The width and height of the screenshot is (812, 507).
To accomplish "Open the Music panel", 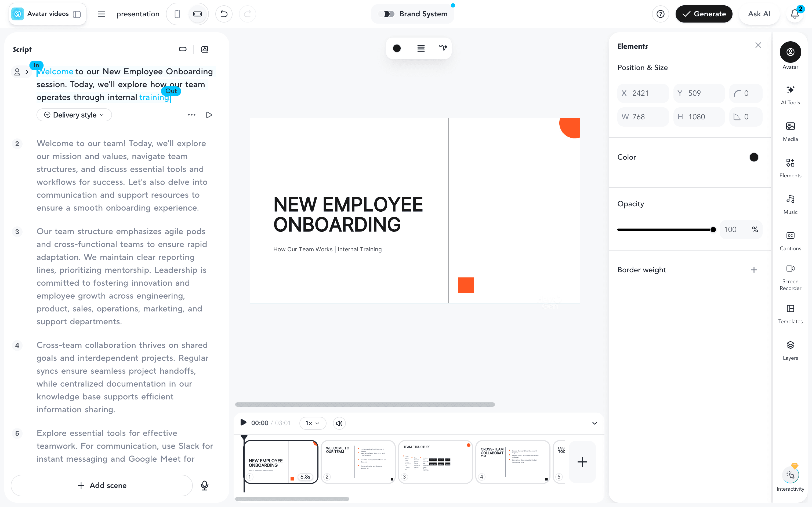I will [x=790, y=204].
